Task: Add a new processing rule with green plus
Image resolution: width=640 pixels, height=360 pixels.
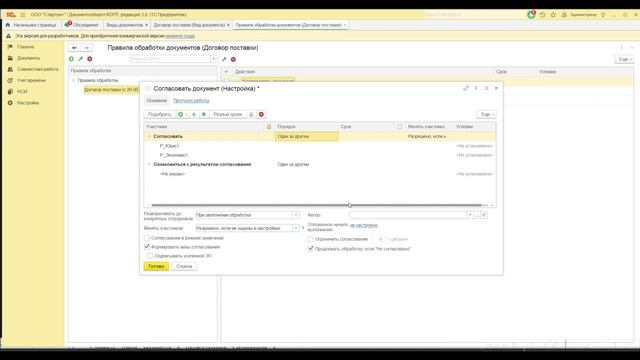Action: [x=71, y=59]
